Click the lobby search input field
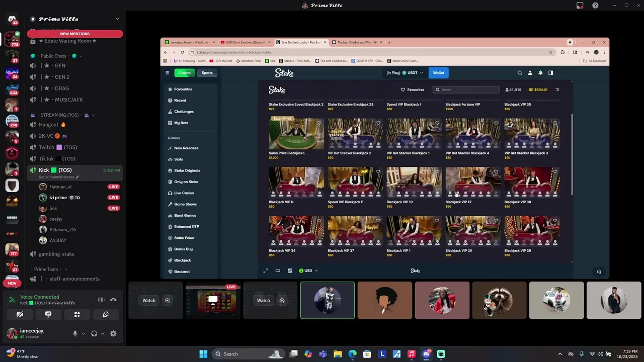The height and width of the screenshot is (362, 644). point(466,89)
